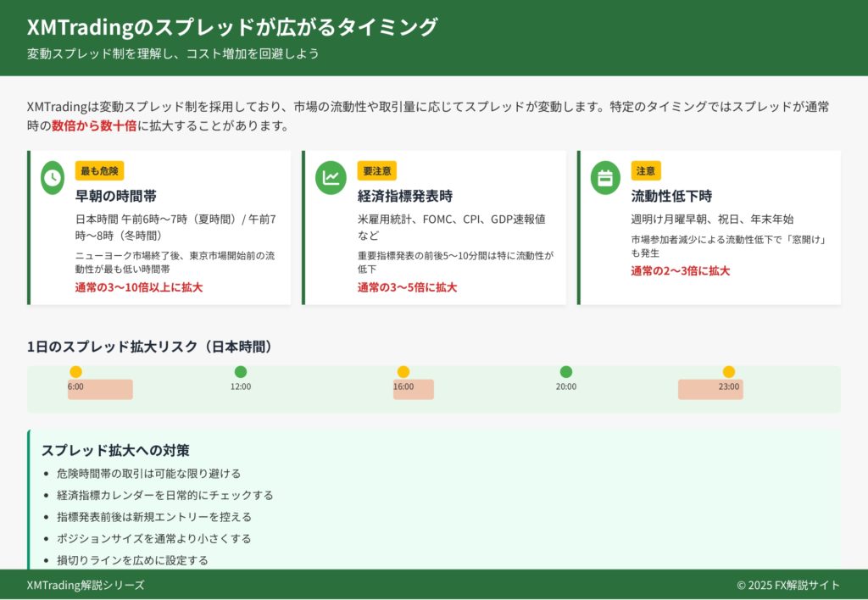Select the yellow marker above 16:00
The width and height of the screenshot is (868, 600).
pos(403,372)
